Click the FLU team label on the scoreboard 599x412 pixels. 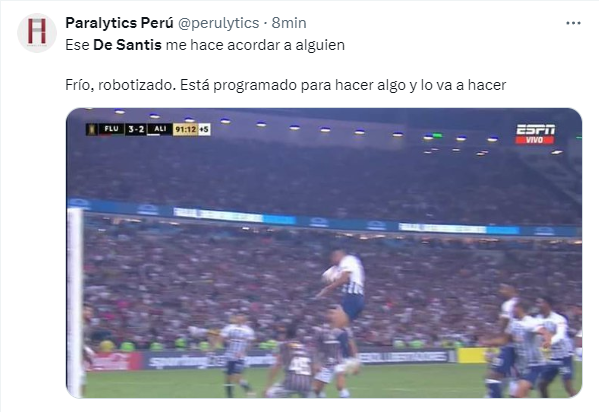point(111,129)
